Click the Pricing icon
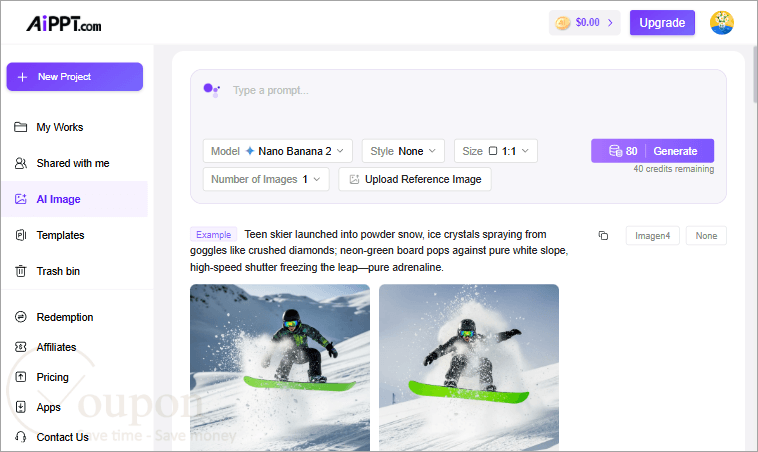 click(20, 377)
